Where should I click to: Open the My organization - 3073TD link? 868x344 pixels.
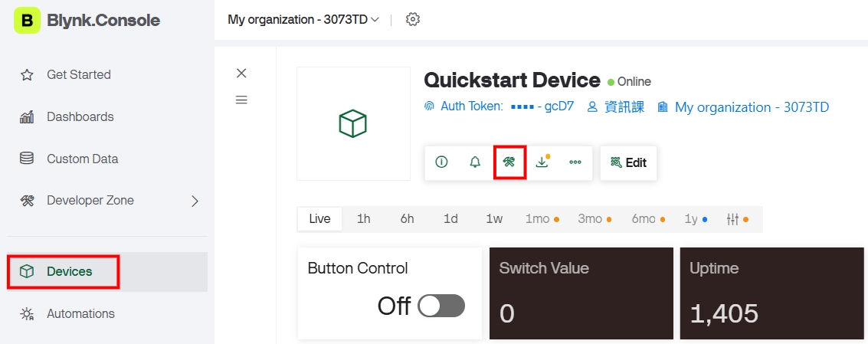pyautogui.click(x=751, y=107)
